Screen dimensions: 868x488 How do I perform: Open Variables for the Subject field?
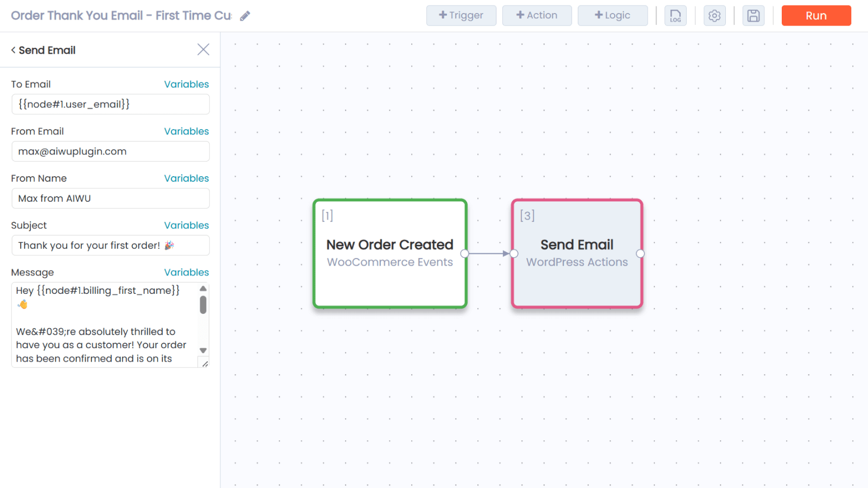coord(186,225)
